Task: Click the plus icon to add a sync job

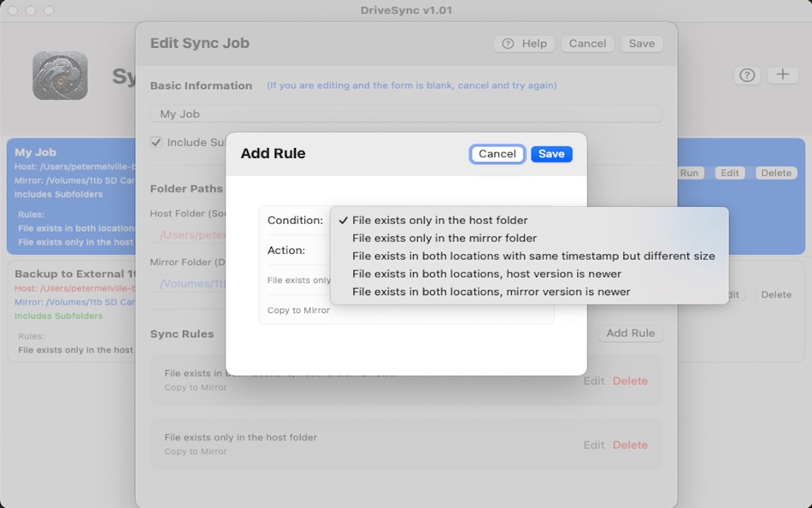Action: (x=783, y=75)
